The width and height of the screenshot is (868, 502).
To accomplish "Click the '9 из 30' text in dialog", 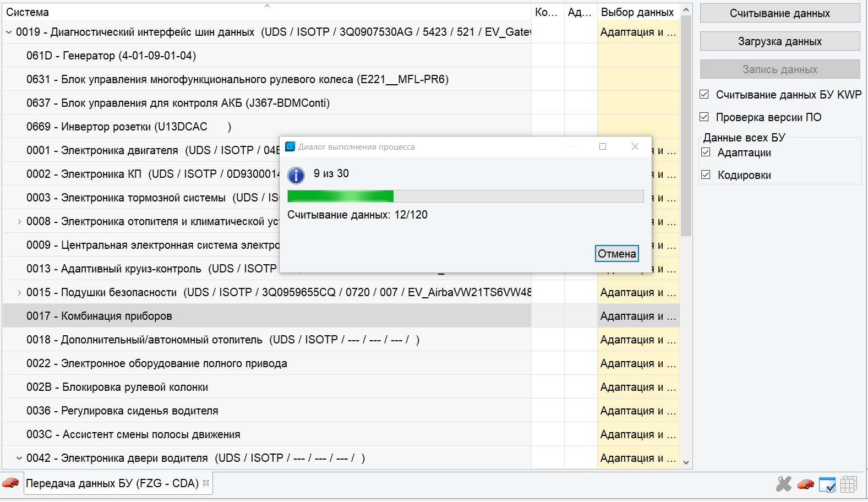I will (x=331, y=173).
